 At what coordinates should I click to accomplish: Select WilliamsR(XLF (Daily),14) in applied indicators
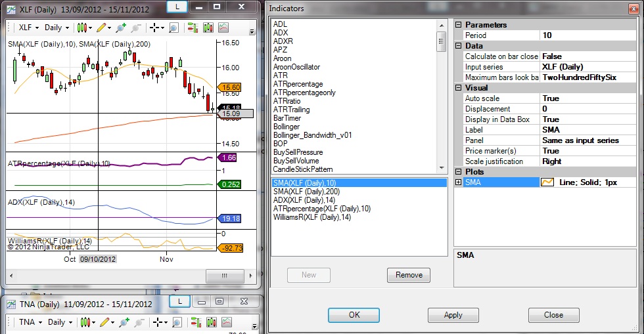(311, 217)
